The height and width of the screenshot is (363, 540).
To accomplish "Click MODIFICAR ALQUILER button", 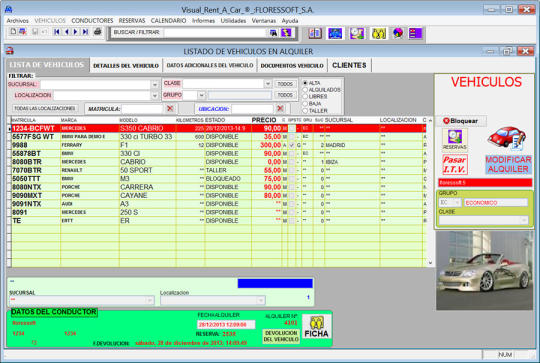I will pyautogui.click(x=508, y=164).
